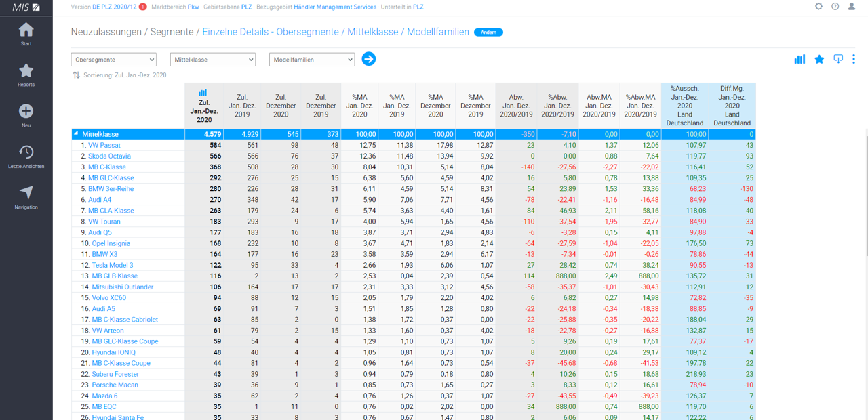Screen dimensions: 868x420
Task: Show the bar chart view
Action: click(x=800, y=59)
